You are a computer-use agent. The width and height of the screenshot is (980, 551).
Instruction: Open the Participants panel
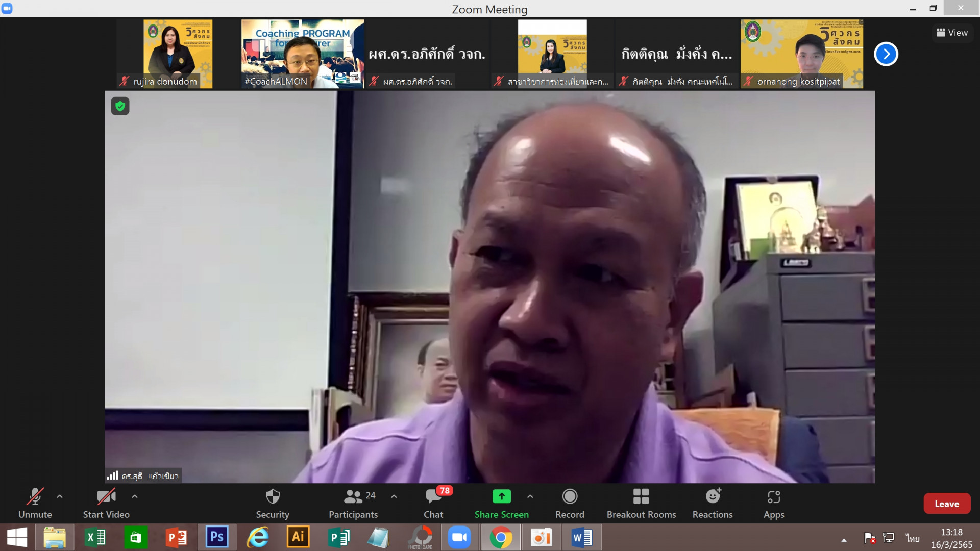tap(353, 503)
